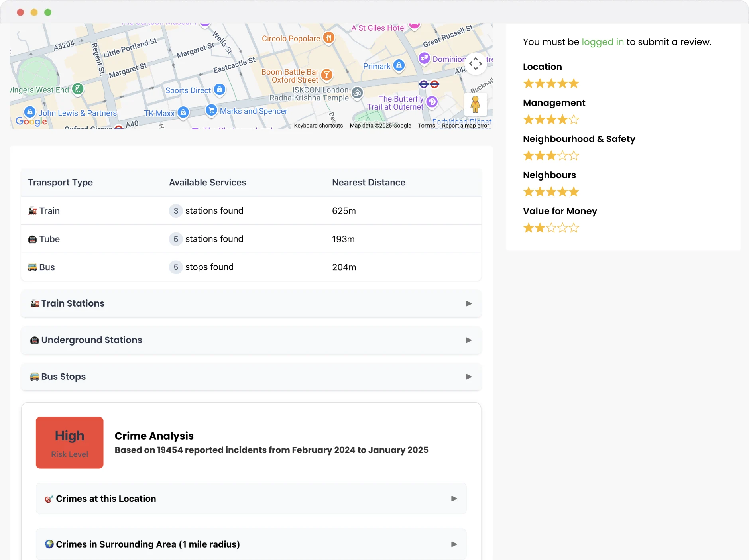This screenshot has height=560, width=749.
Task: Follow the logged in link
Action: pos(602,42)
